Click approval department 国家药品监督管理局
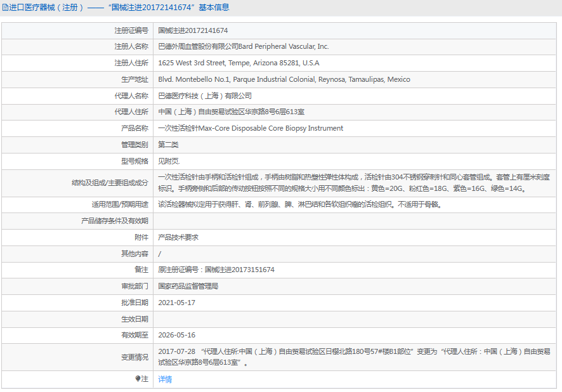 pyautogui.click(x=188, y=286)
